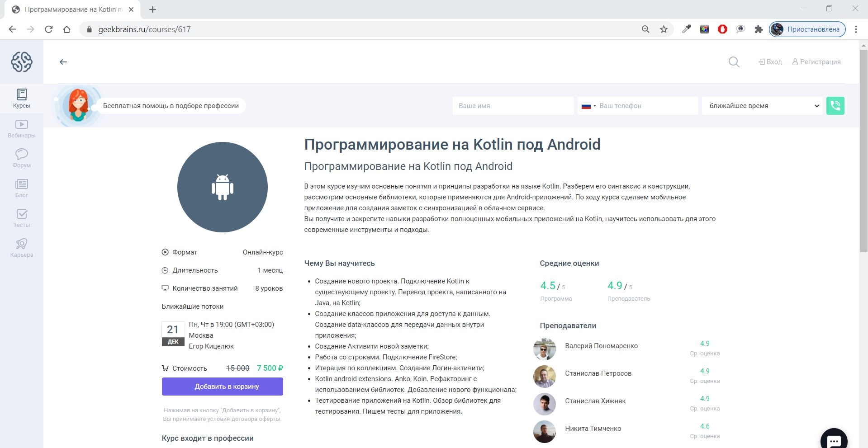Click the Курс входит в профессии heading
Viewport: 868px width, 448px height.
pos(208,438)
